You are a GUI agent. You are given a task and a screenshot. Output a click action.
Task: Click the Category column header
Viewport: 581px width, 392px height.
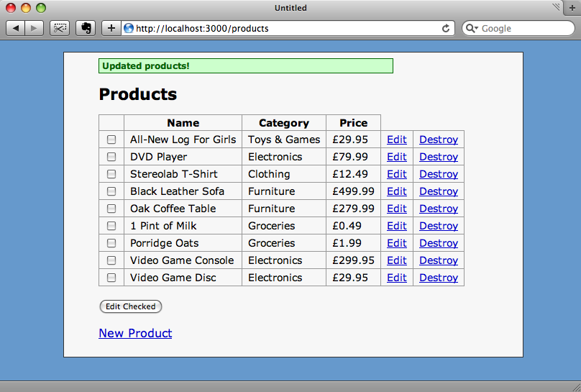pyautogui.click(x=284, y=123)
